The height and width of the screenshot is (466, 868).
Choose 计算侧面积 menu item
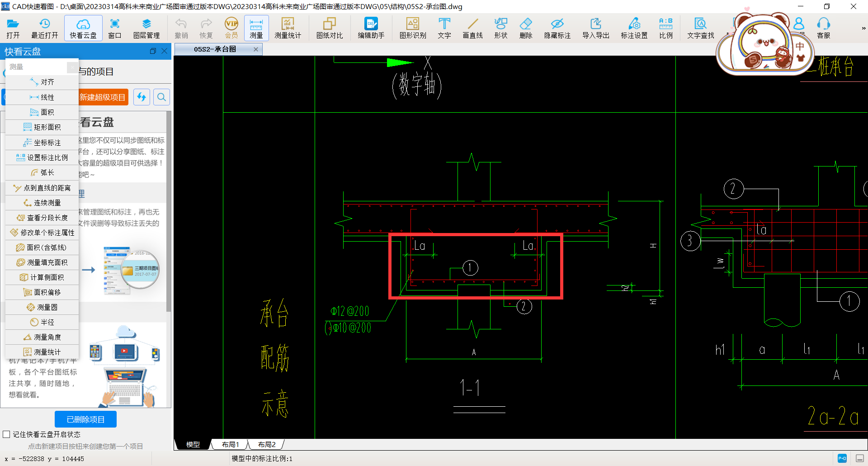[42, 277]
